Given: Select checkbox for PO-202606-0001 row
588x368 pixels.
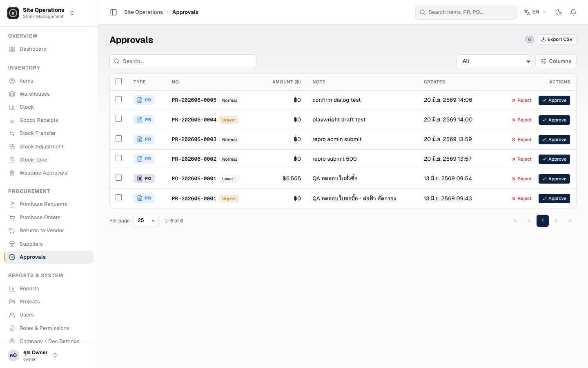Looking at the screenshot, I should 119,178.
